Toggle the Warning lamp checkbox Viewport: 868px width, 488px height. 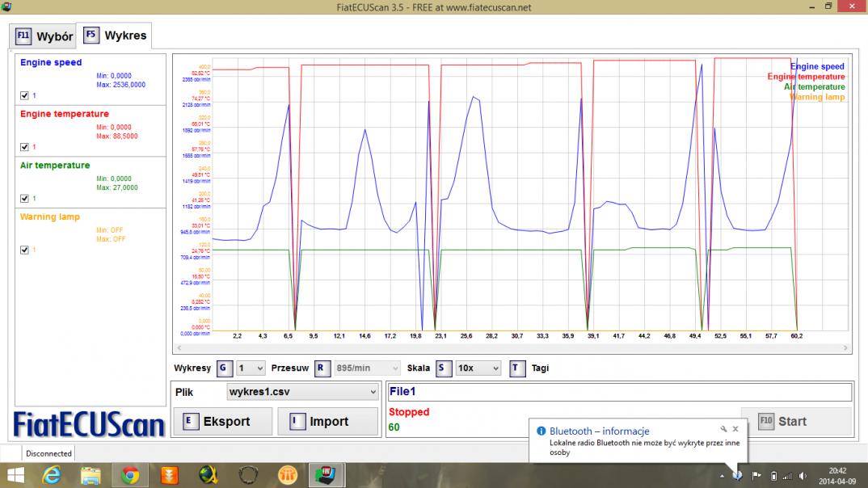[x=24, y=250]
